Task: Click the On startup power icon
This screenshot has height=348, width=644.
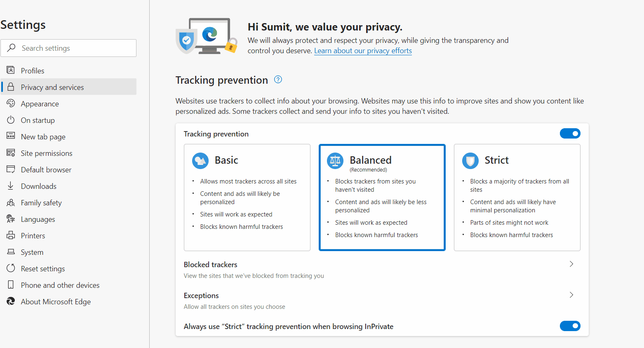Action: (x=11, y=120)
